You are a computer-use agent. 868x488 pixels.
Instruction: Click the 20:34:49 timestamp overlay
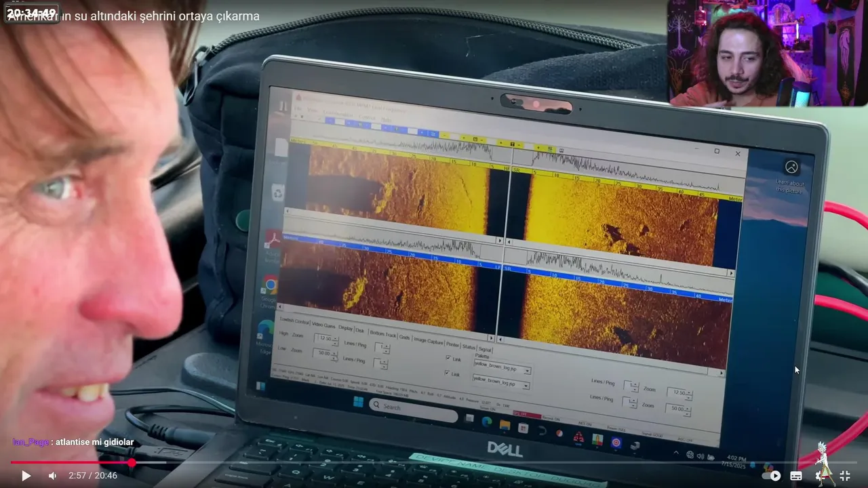coord(31,13)
